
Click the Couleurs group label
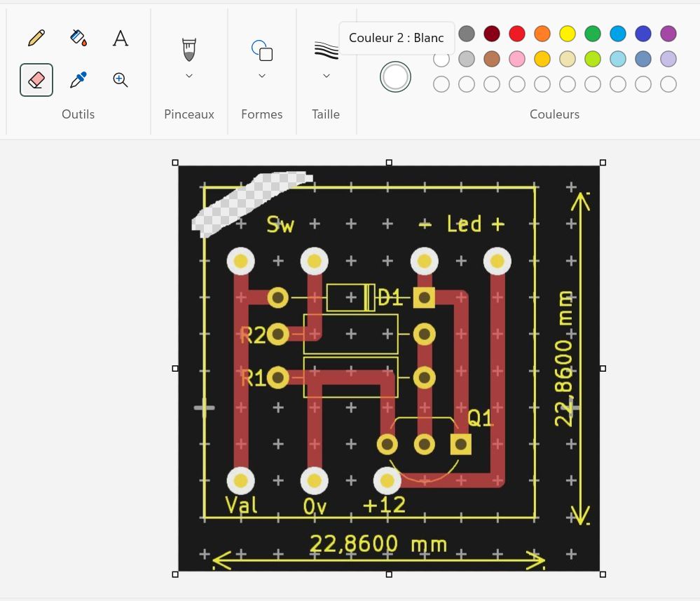pos(554,114)
